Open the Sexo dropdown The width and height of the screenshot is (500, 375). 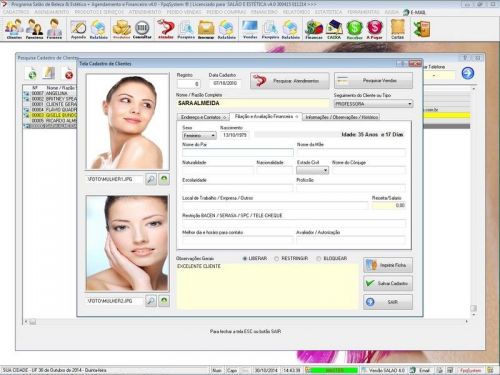coord(213,136)
